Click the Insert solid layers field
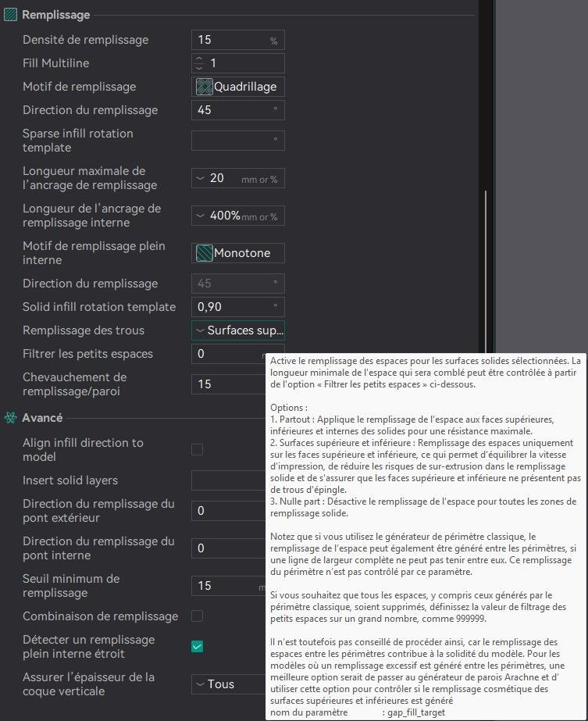 click(229, 480)
